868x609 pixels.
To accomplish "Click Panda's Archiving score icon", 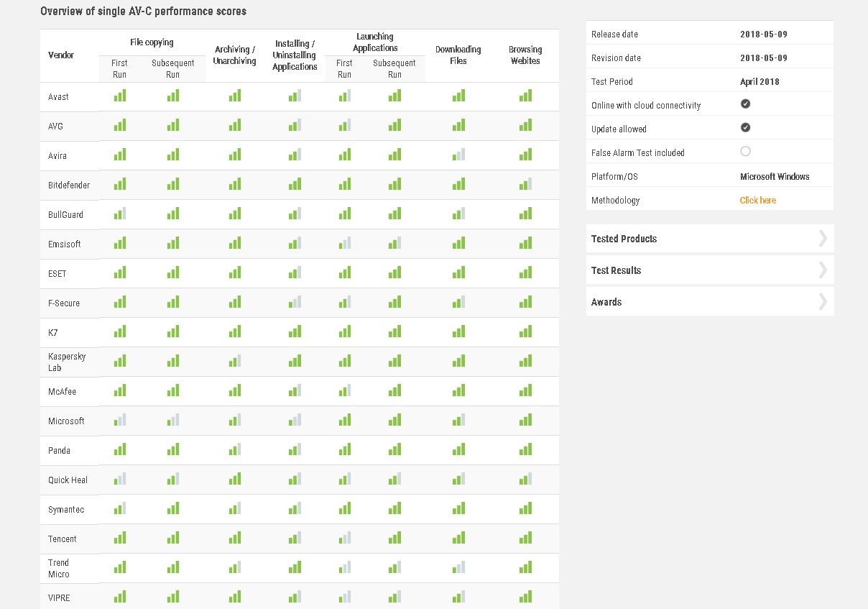I will pos(234,449).
